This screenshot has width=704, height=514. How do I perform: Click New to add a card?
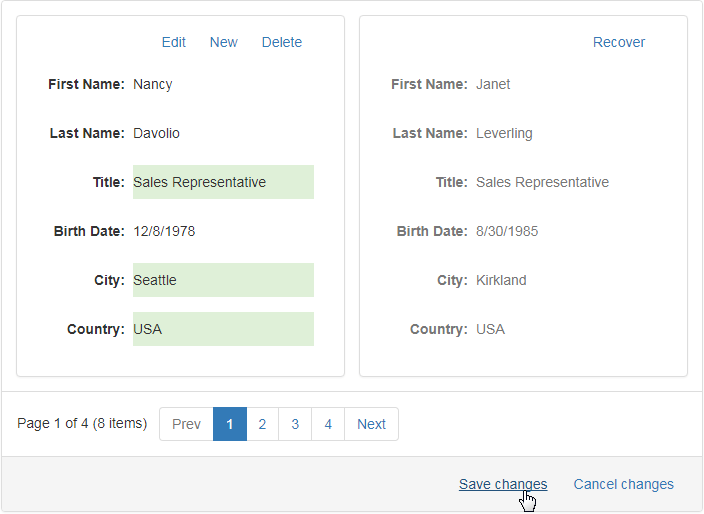point(224,42)
